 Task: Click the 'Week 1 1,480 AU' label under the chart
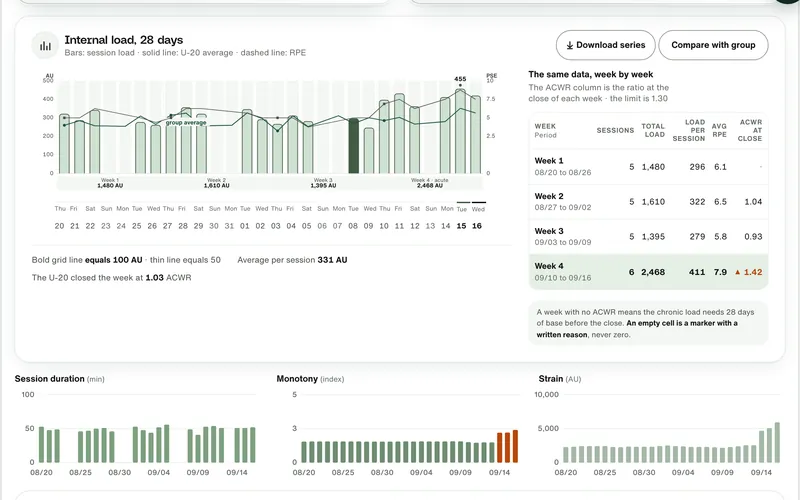tap(110, 183)
